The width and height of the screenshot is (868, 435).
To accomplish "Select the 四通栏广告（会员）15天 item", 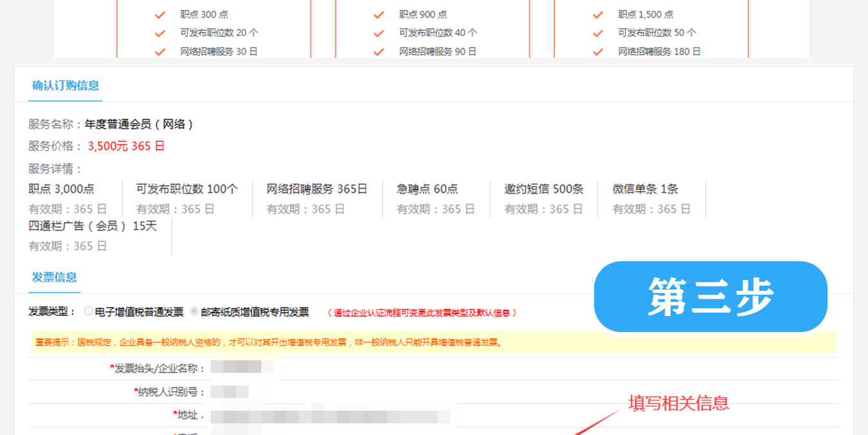I will click(93, 226).
